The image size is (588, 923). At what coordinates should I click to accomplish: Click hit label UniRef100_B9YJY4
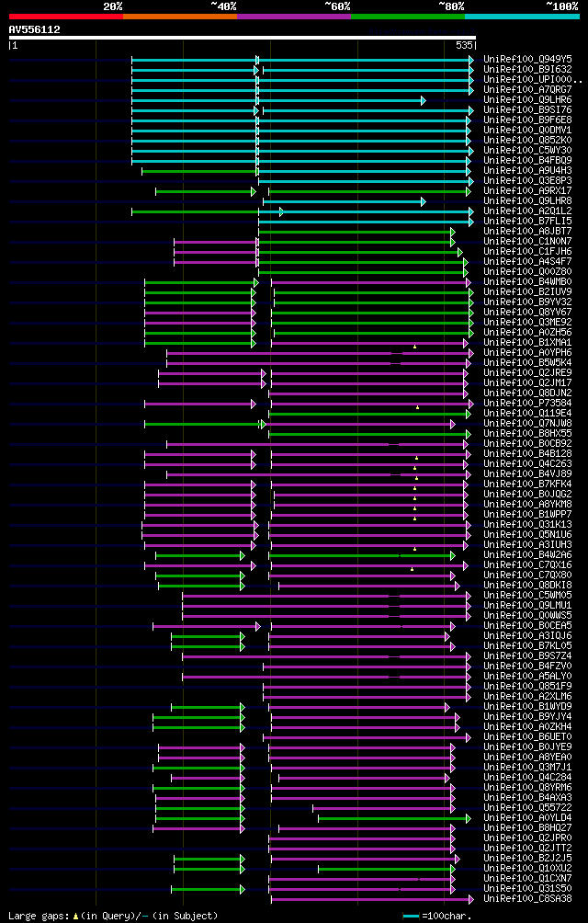click(527, 718)
